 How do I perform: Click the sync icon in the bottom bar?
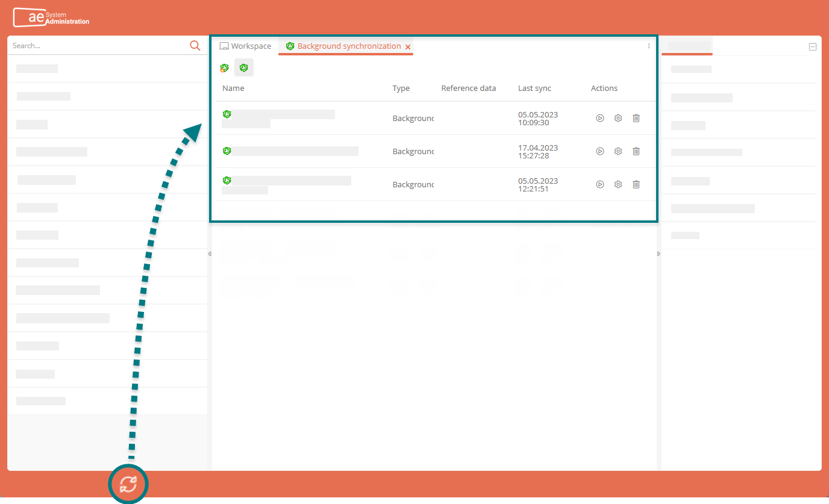click(128, 484)
